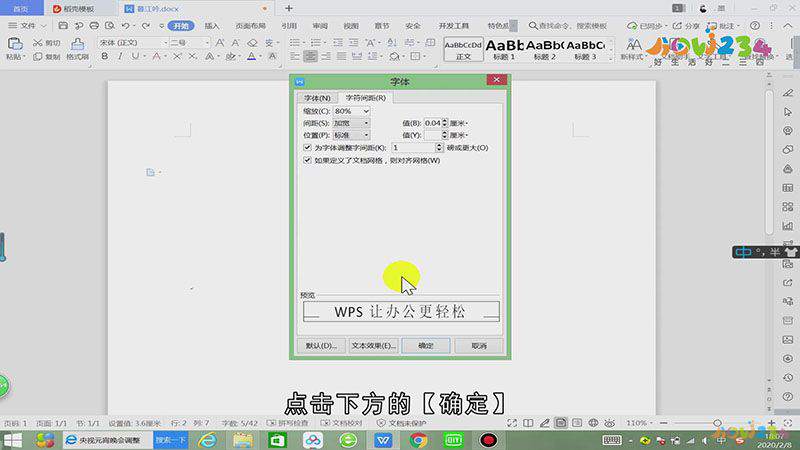Click the font color A swatch
This screenshot has height=450, width=800.
pyautogui.click(x=252, y=56)
